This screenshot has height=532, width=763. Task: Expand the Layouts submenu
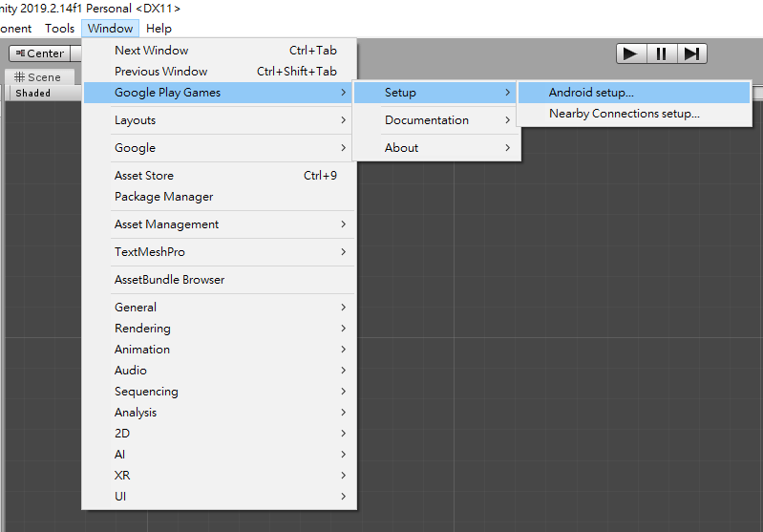point(135,120)
